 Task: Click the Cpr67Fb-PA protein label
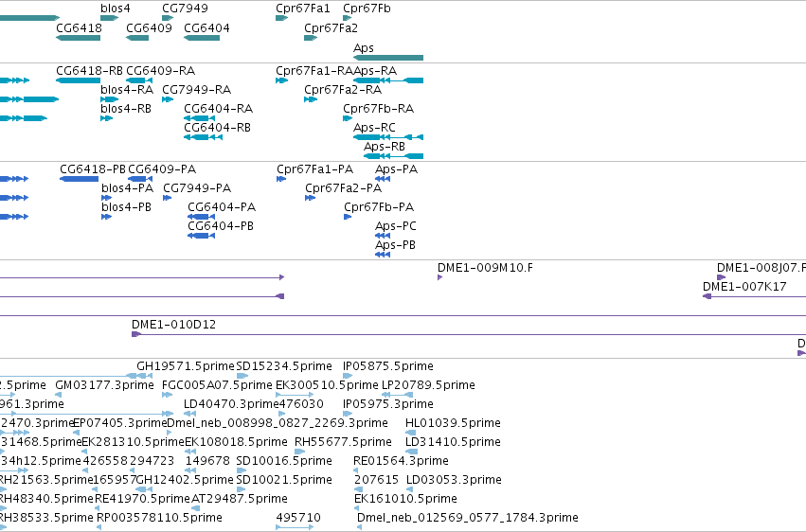[379, 207]
